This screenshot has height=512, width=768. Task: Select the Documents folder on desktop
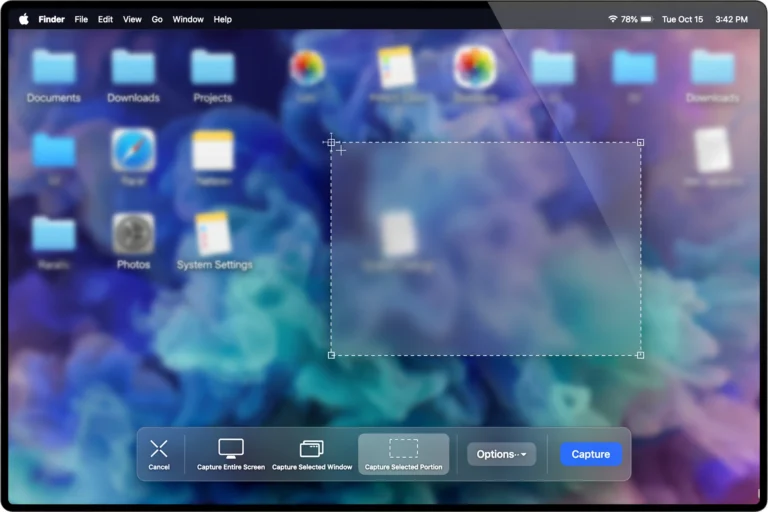(54, 67)
